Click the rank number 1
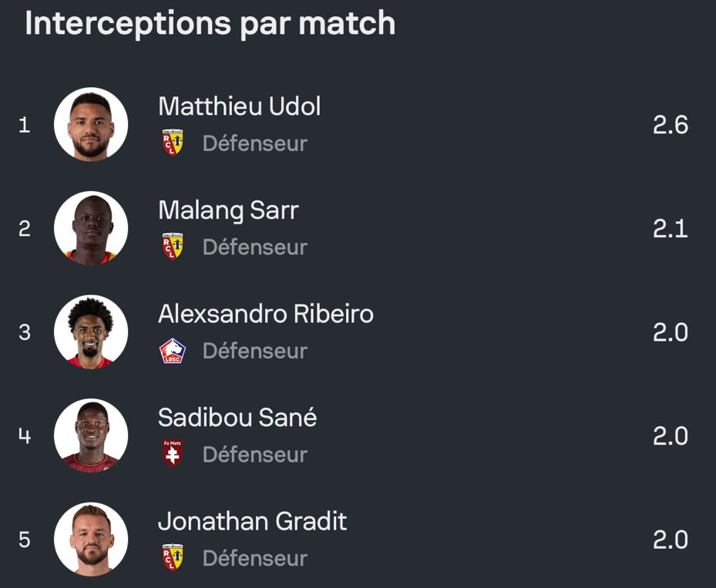The image size is (716, 588). pyautogui.click(x=25, y=125)
